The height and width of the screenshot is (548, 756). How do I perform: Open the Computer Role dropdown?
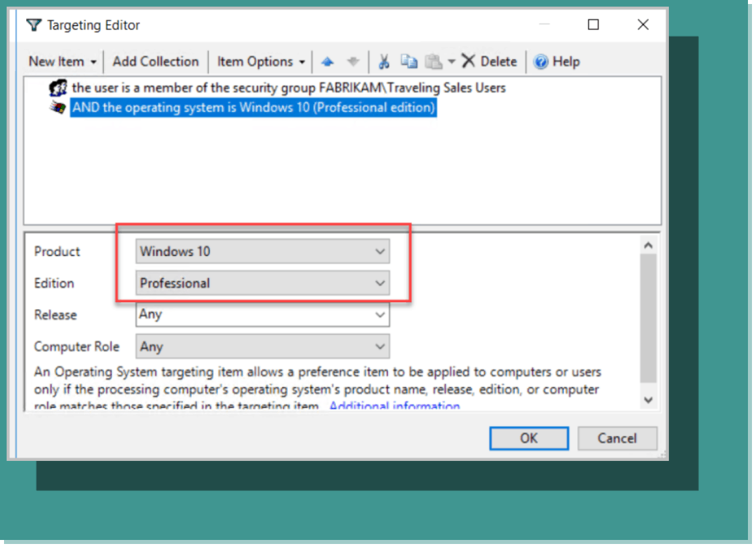pyautogui.click(x=262, y=346)
